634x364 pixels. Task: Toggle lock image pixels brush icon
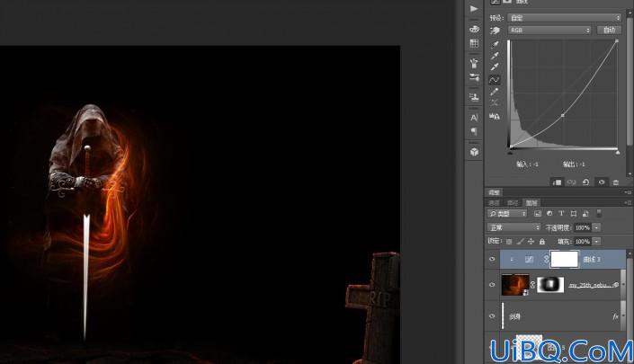[520, 242]
